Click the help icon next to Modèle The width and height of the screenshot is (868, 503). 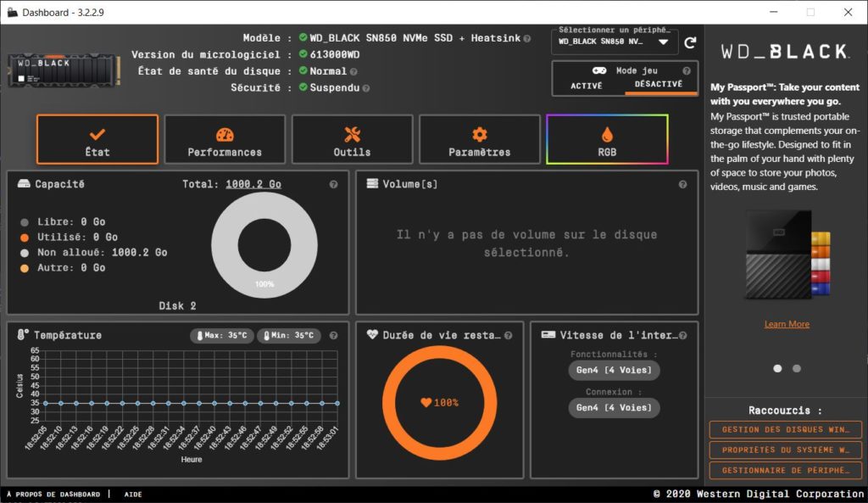[x=527, y=39]
